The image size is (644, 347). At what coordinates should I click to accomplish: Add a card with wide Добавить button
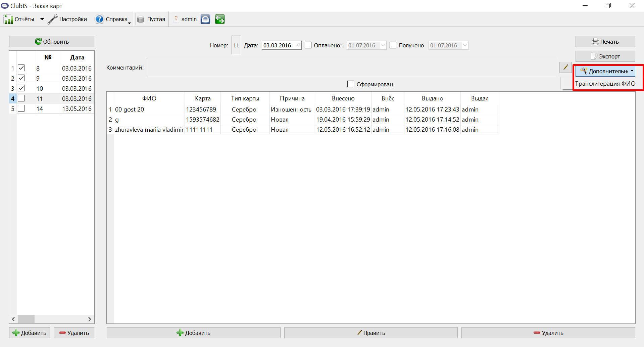pyautogui.click(x=194, y=333)
